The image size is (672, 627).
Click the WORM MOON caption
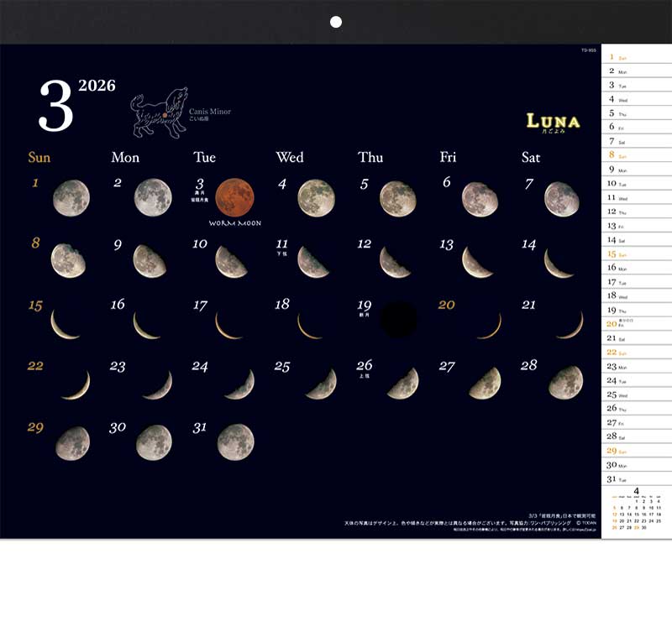click(235, 223)
